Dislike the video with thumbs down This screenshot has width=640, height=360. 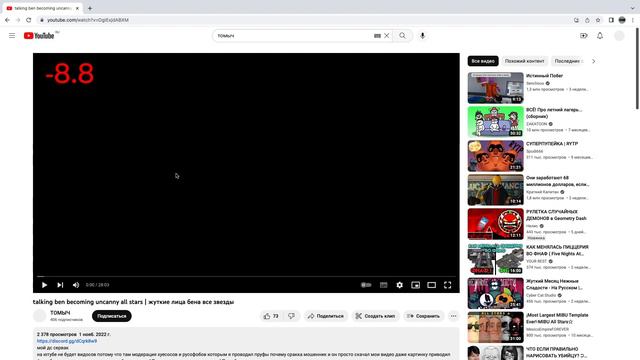291,316
